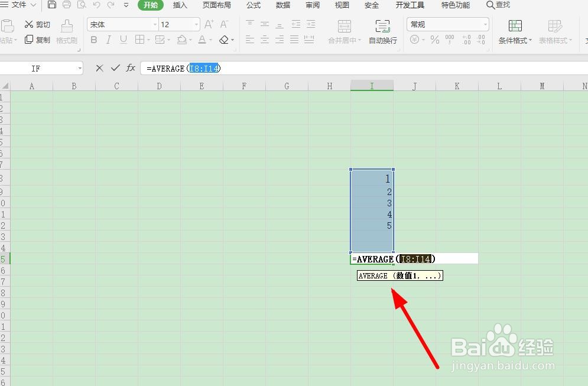Click the 格式刷 format painter
Viewport: 588px width, 386px height.
coord(67,33)
